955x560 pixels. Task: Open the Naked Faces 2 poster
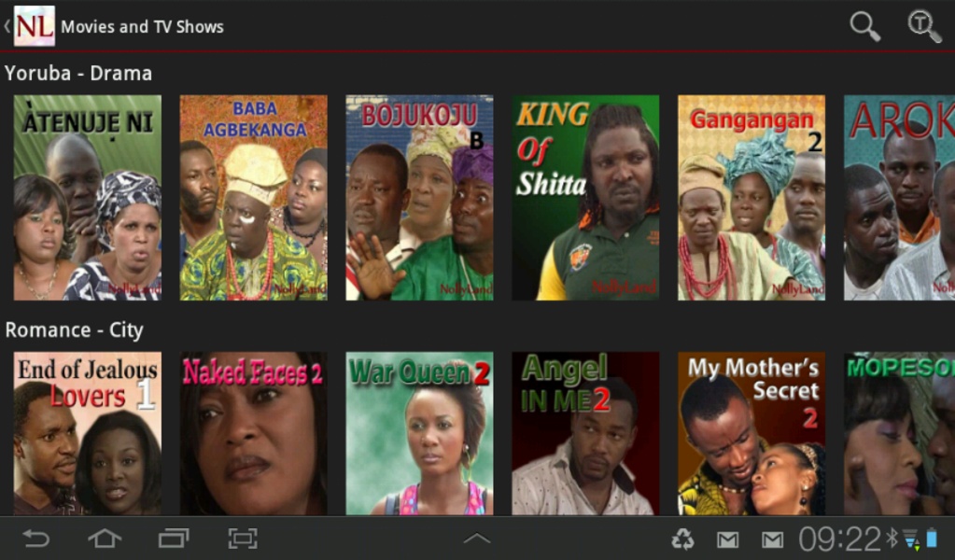tap(253, 433)
